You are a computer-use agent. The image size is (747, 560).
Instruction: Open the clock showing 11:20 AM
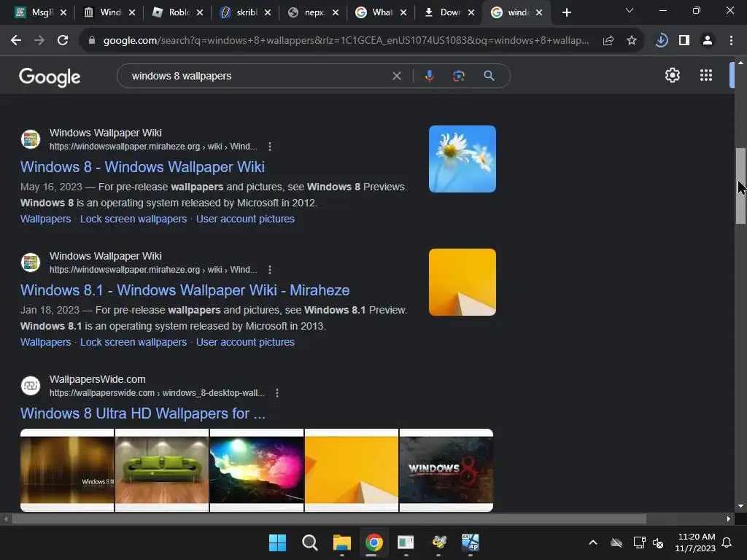[695, 542]
